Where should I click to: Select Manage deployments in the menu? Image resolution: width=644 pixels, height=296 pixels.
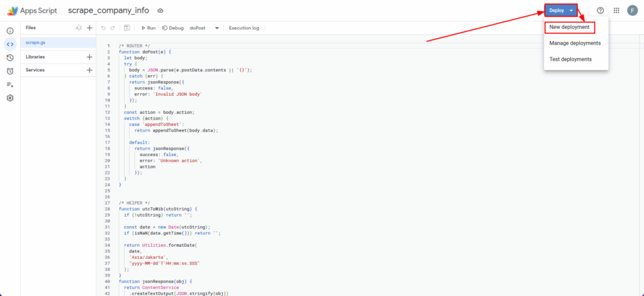(x=575, y=43)
